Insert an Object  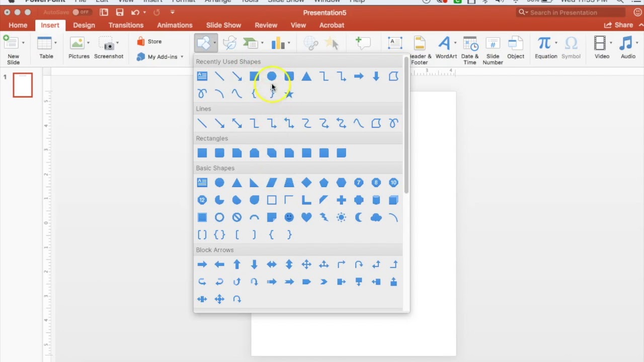click(516, 48)
